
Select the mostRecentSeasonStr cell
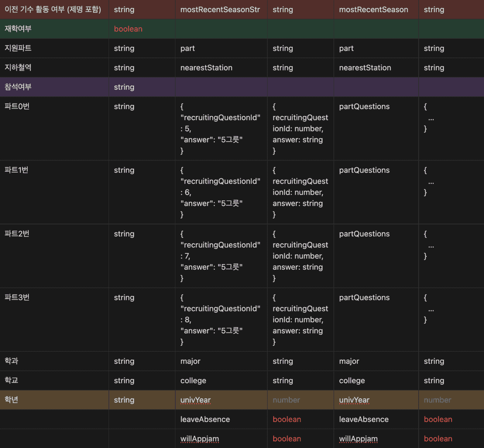(x=220, y=10)
